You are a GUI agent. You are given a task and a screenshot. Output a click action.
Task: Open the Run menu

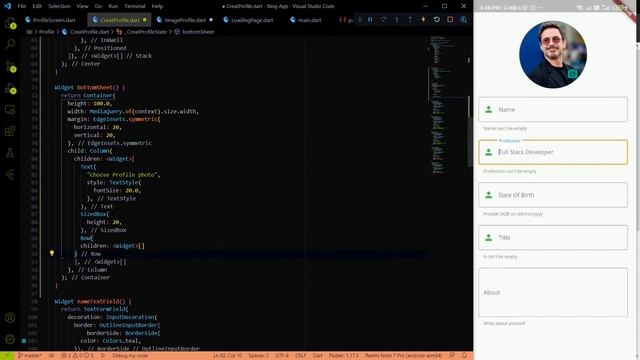(x=113, y=6)
